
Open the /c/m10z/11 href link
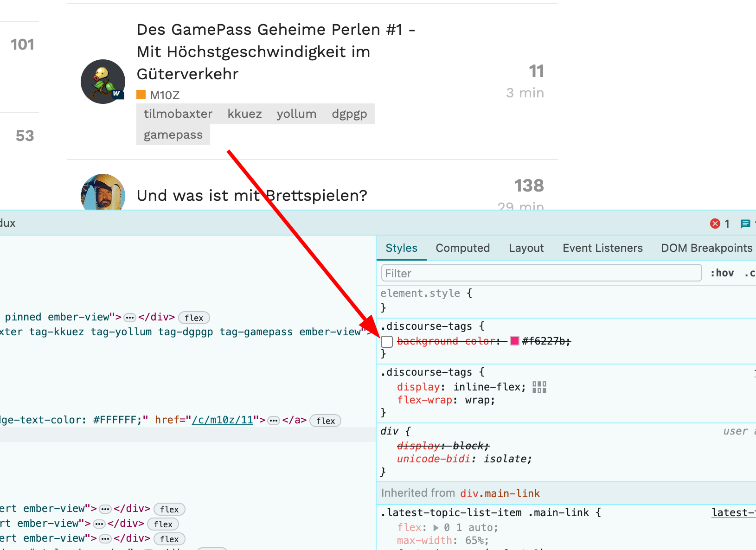(x=223, y=420)
